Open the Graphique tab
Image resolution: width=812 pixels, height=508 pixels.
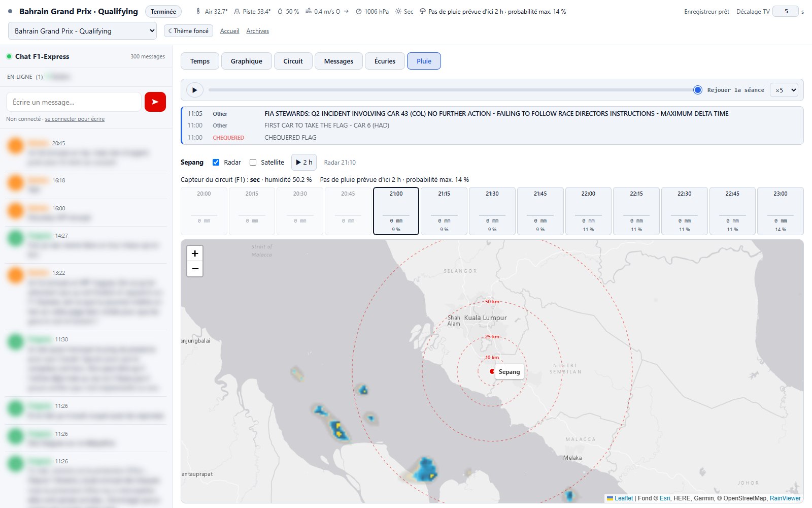pyautogui.click(x=247, y=61)
